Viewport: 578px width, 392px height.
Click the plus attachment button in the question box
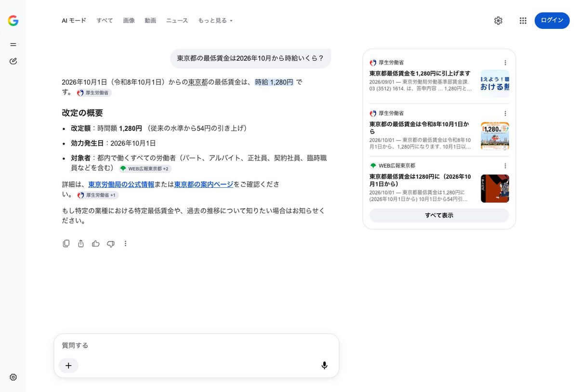click(x=68, y=366)
